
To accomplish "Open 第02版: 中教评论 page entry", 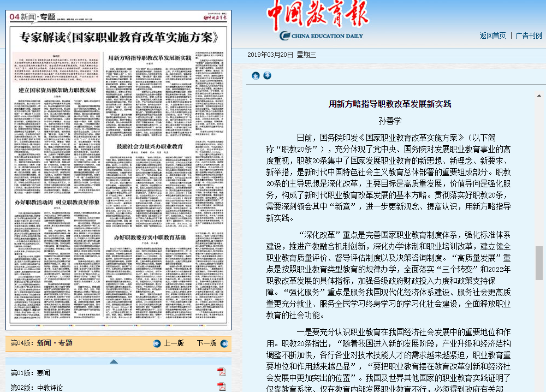I will (37, 388).
